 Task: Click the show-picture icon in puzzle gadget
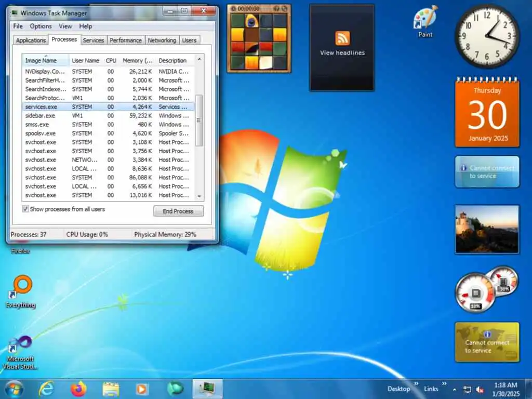(277, 8)
